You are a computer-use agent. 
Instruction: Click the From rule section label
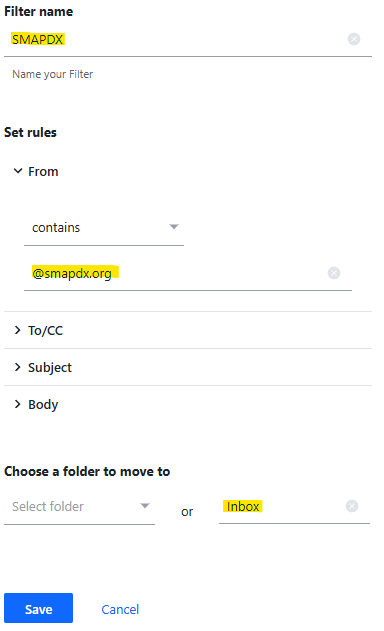point(43,172)
